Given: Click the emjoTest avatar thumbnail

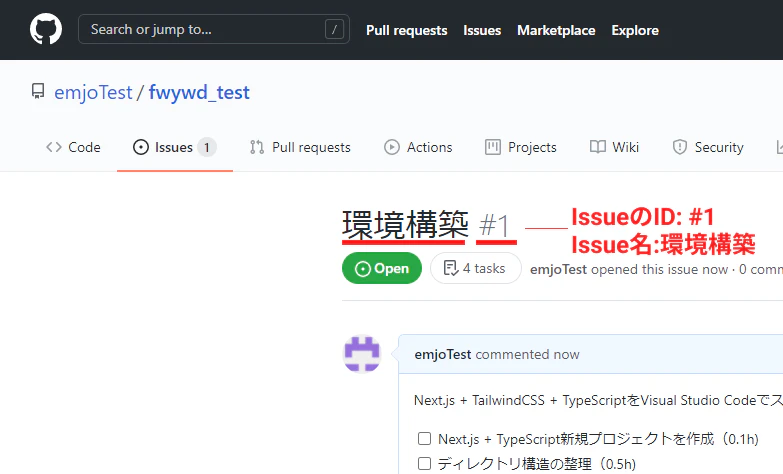Looking at the screenshot, I should point(362,354).
